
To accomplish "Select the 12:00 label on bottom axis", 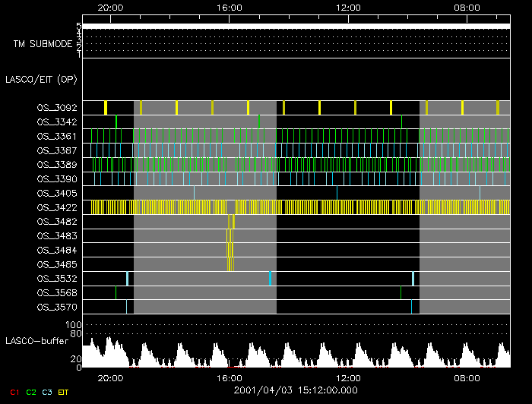I will click(x=347, y=377).
